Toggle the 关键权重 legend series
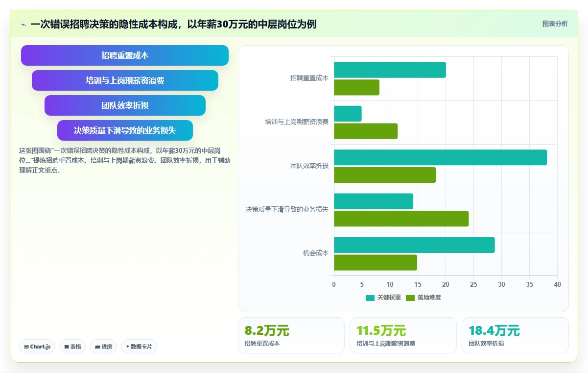Viewport: 588px width, 373px height. 383,298
